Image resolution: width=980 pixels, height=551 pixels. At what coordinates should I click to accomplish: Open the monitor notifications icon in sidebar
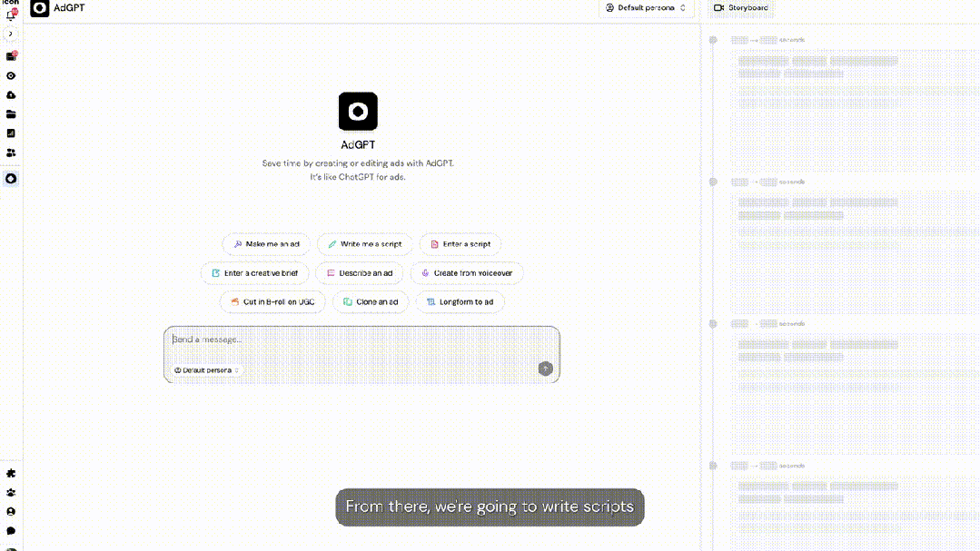click(x=11, y=15)
